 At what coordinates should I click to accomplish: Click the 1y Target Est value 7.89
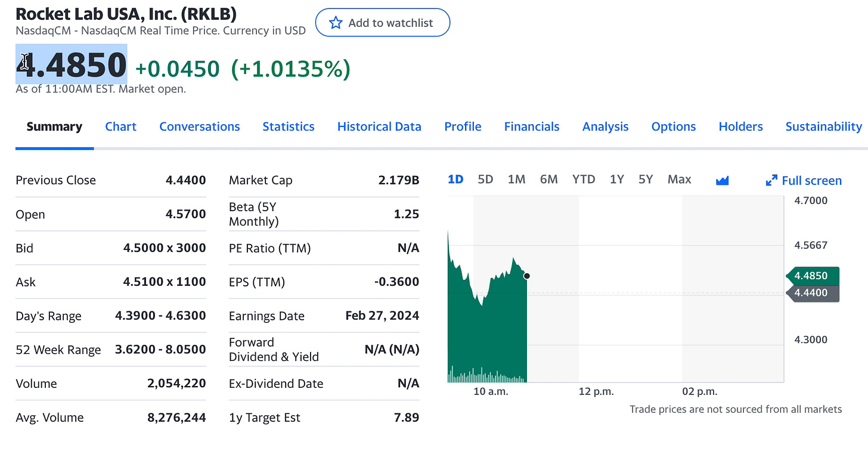(407, 417)
